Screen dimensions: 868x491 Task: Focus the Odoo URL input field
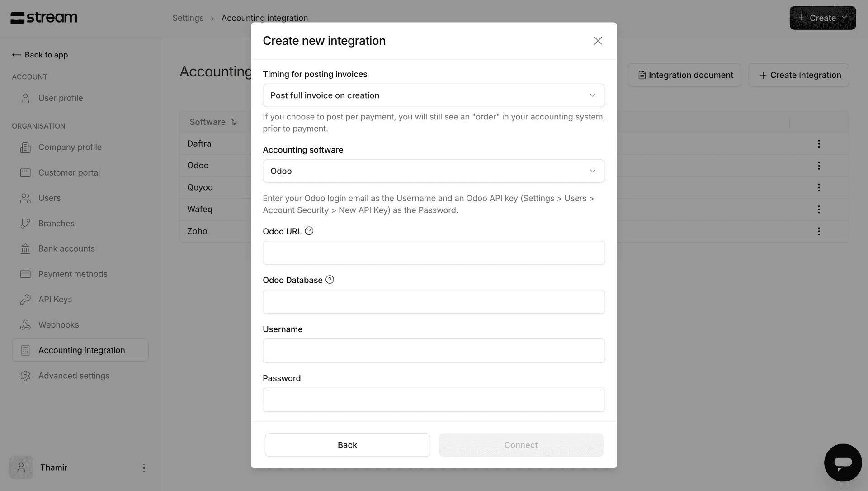tap(434, 253)
